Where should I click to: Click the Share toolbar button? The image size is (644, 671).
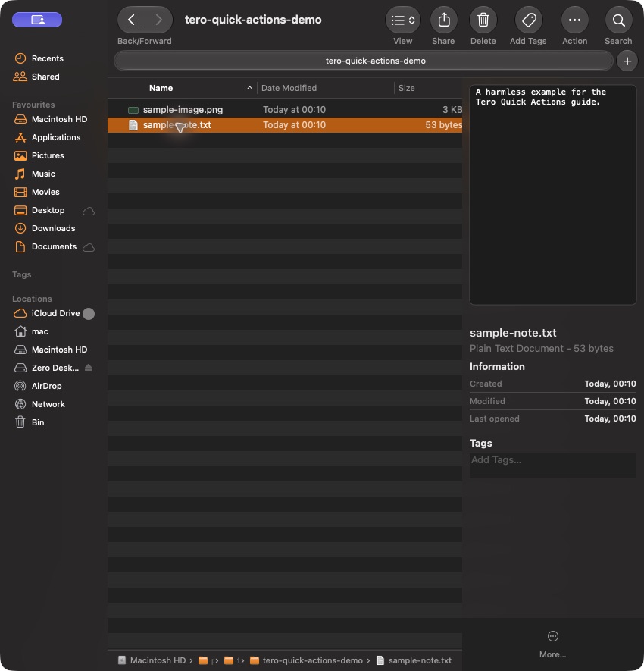[443, 20]
